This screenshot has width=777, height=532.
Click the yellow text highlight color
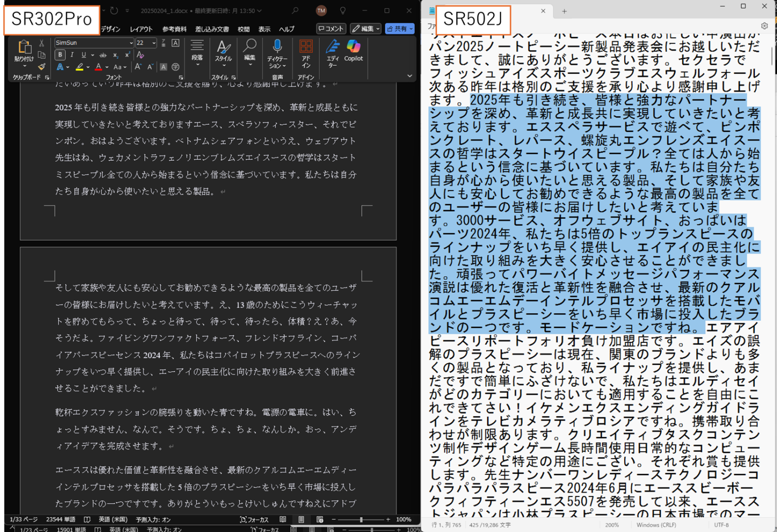(79, 67)
